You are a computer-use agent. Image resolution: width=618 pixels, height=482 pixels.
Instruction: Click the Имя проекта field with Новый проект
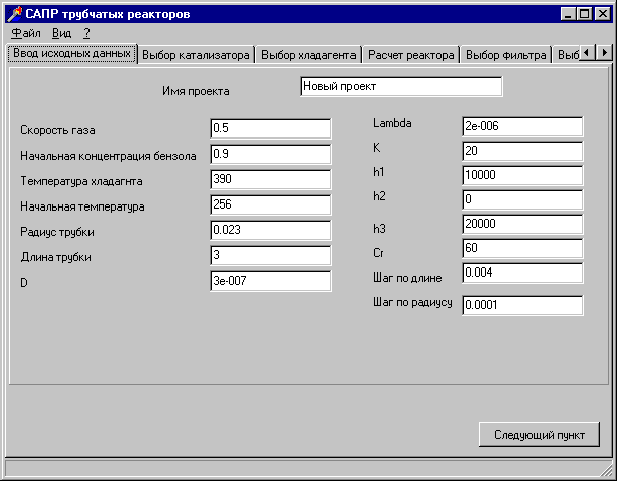401,86
